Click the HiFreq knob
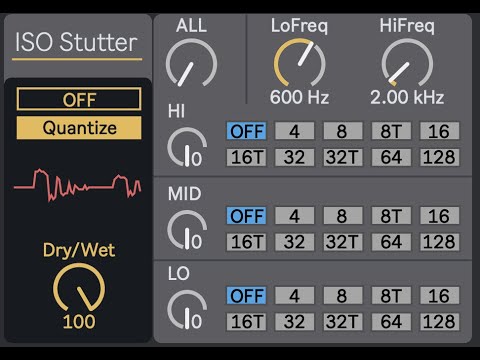This screenshot has height=360, width=480. click(407, 63)
